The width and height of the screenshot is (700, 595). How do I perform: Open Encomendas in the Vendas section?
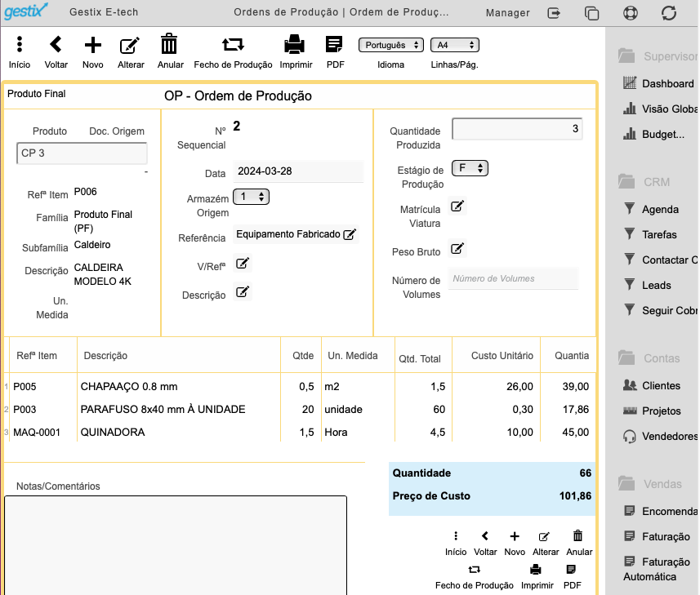[x=661, y=511]
